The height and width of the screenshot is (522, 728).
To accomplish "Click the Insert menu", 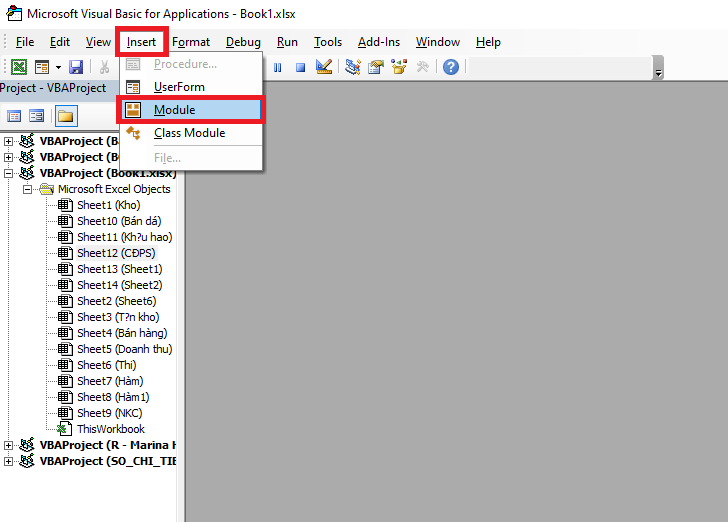I will (141, 42).
